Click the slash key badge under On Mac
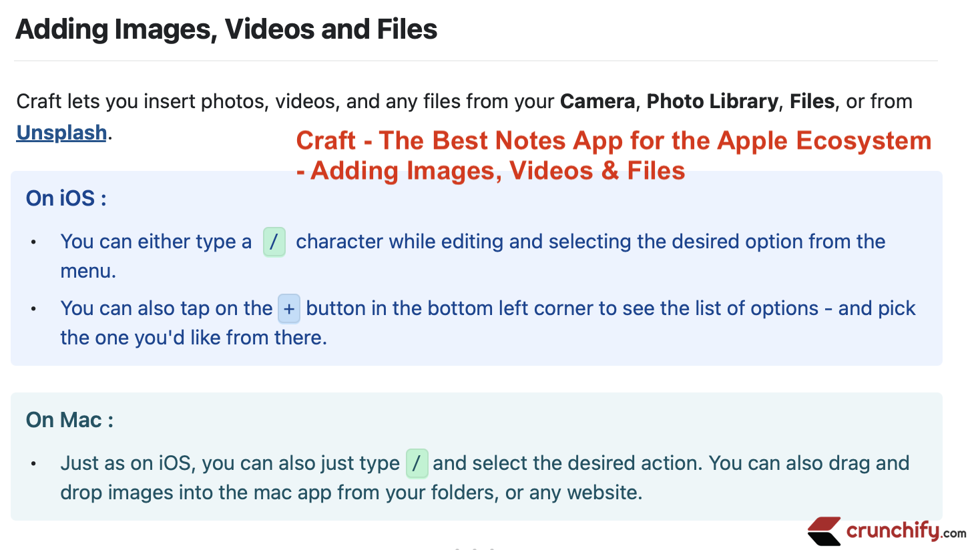The width and height of the screenshot is (980, 550). [x=417, y=463]
